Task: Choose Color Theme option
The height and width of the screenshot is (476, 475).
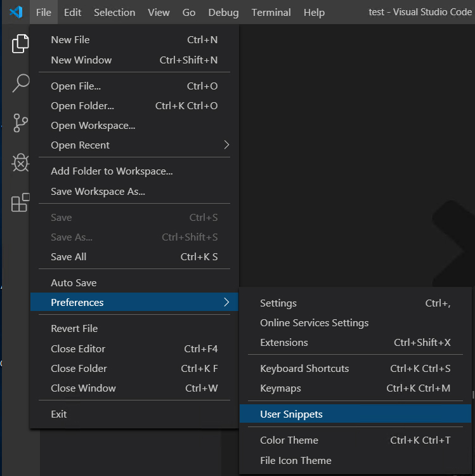Action: (x=355, y=440)
